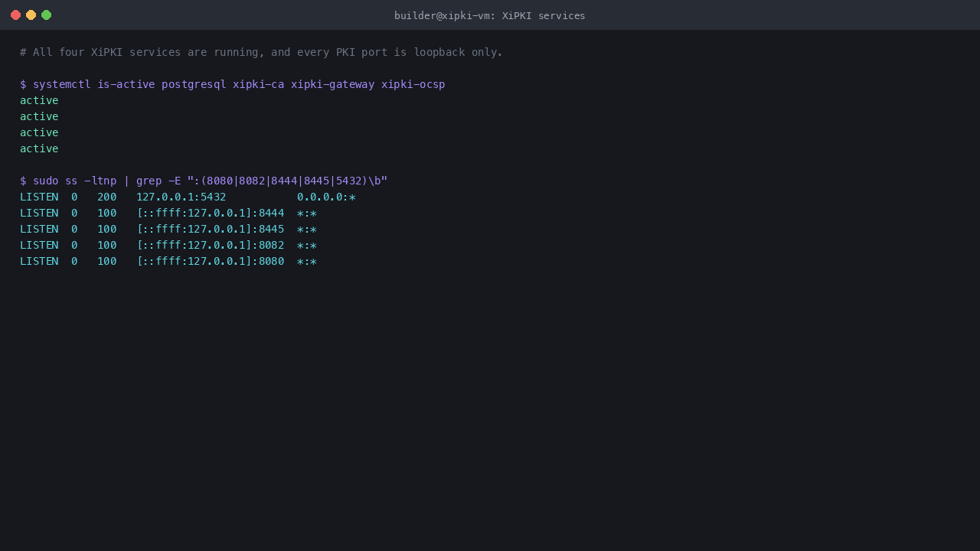Click the [::ffff:127.0.0.1]:8082 address

pyautogui.click(x=210, y=245)
